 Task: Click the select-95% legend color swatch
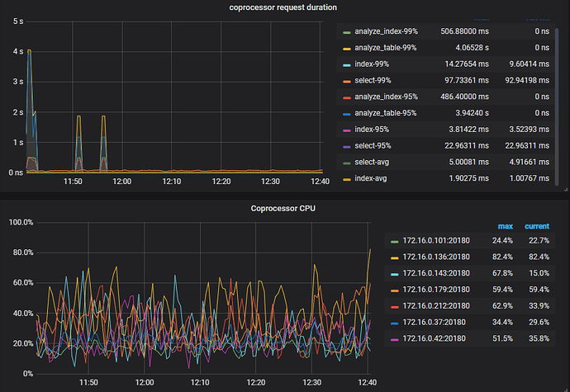[x=347, y=146]
